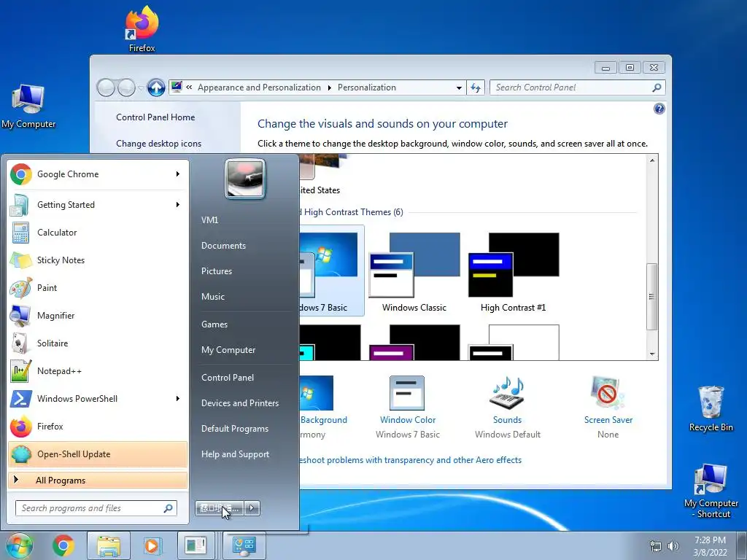Open Control Panel from Start menu
This screenshot has width=747, height=560.
tap(228, 378)
